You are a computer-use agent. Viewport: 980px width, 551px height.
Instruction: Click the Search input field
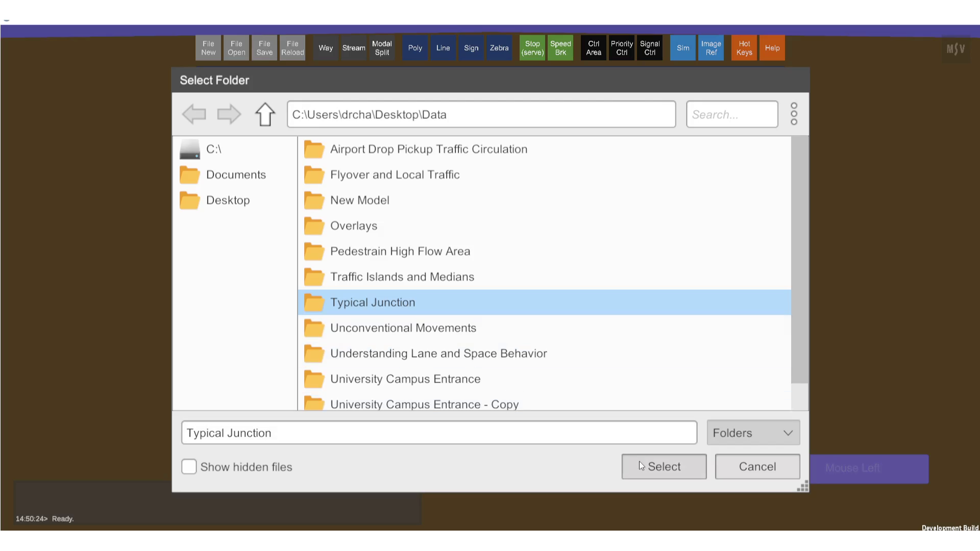tap(731, 115)
